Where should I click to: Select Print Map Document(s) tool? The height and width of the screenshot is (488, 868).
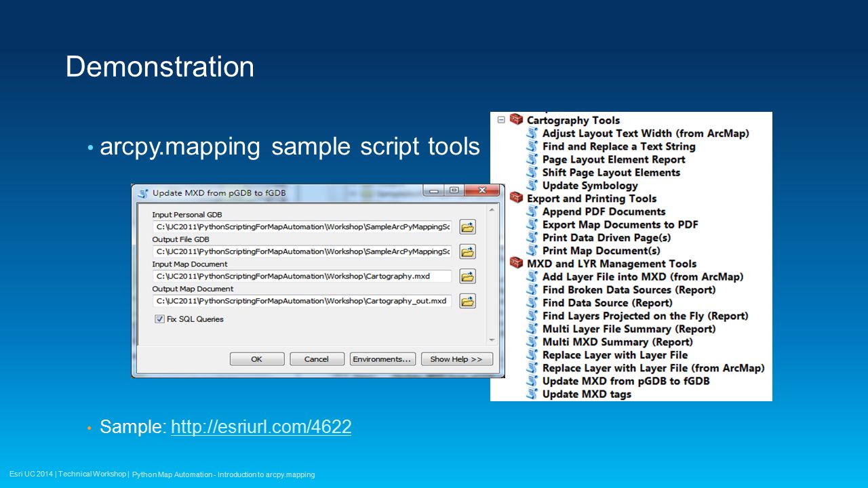(600, 250)
